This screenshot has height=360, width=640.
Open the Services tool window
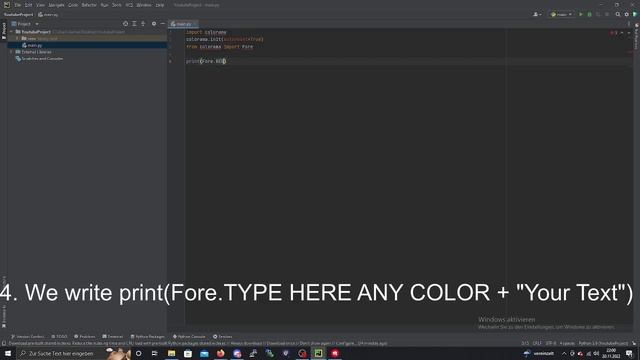click(x=222, y=337)
